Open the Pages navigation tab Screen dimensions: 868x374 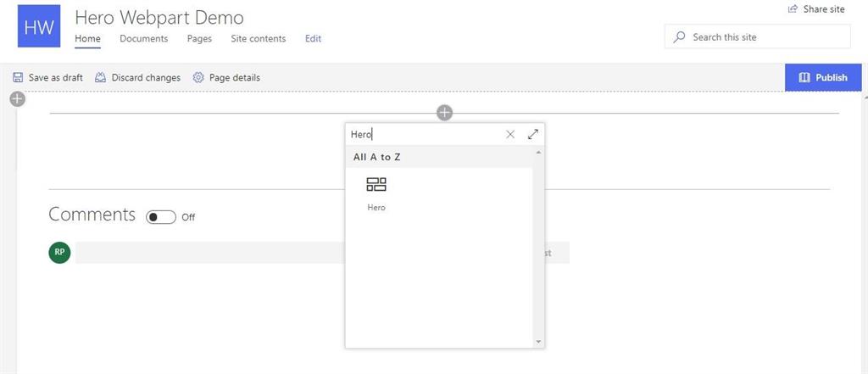(199, 38)
